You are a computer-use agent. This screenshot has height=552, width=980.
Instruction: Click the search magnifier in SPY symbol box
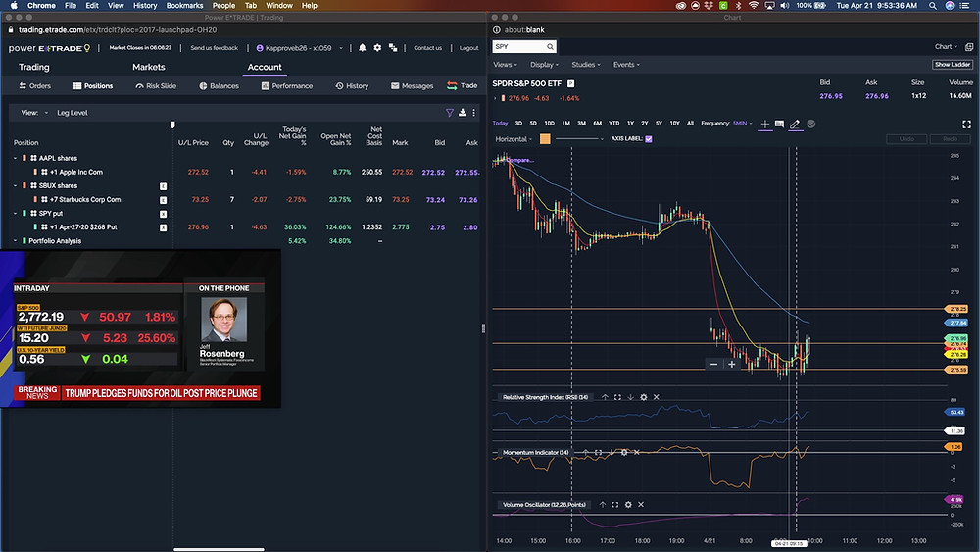click(x=550, y=47)
